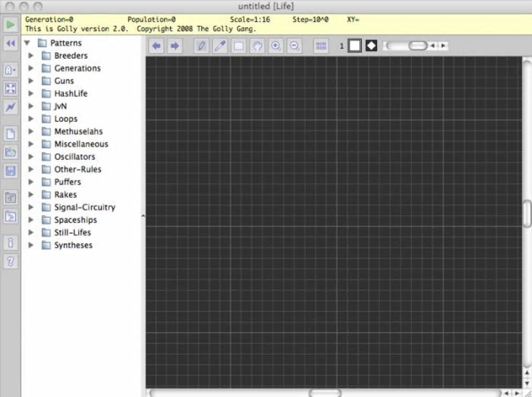Click the Undo left arrow in the edit bar
This screenshot has height=397, width=532.
pos(156,46)
